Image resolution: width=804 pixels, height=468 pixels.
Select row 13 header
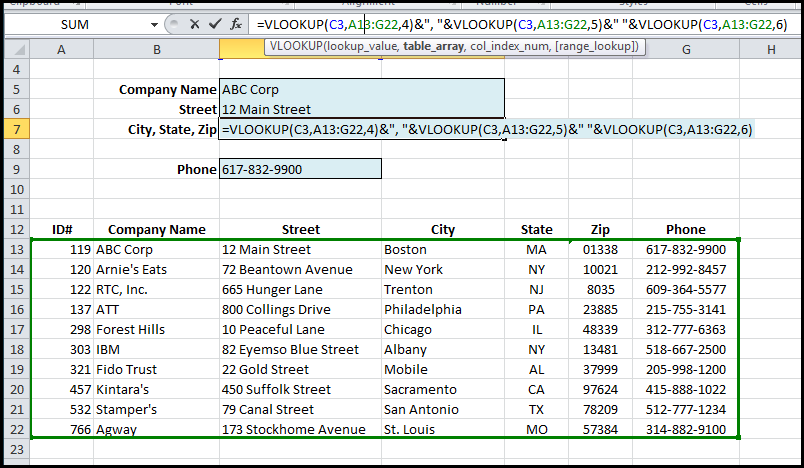click(17, 250)
